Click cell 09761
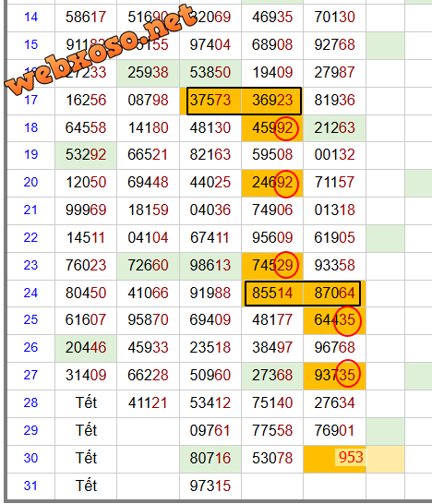 tap(210, 430)
